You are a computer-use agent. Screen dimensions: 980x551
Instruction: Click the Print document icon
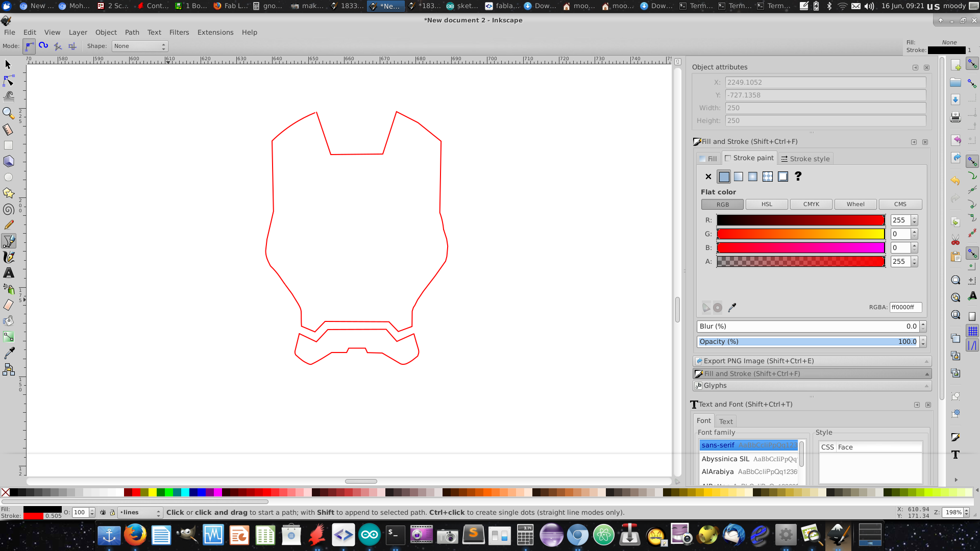point(955,117)
